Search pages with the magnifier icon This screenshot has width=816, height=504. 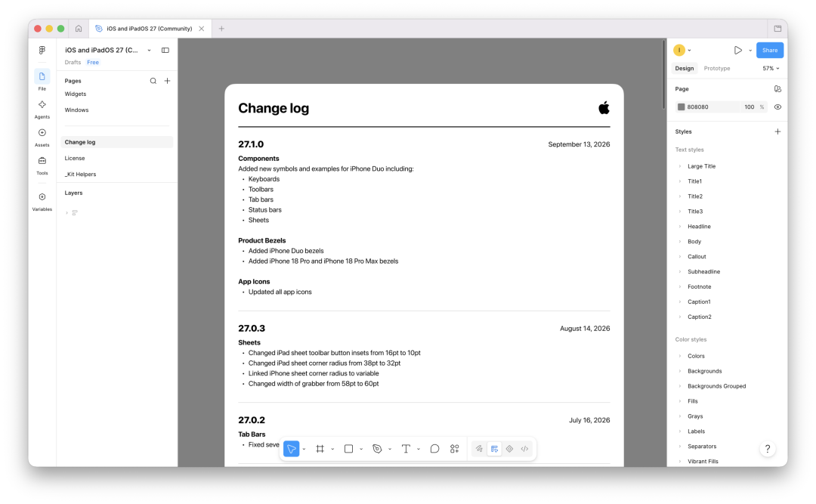pos(153,81)
